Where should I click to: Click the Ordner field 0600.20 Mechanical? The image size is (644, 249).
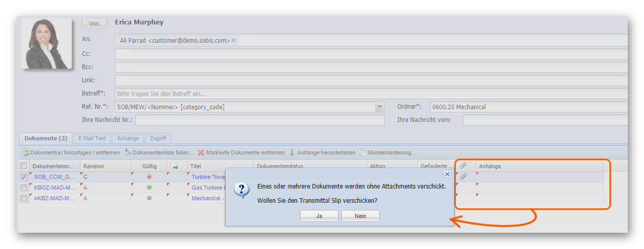tap(529, 107)
